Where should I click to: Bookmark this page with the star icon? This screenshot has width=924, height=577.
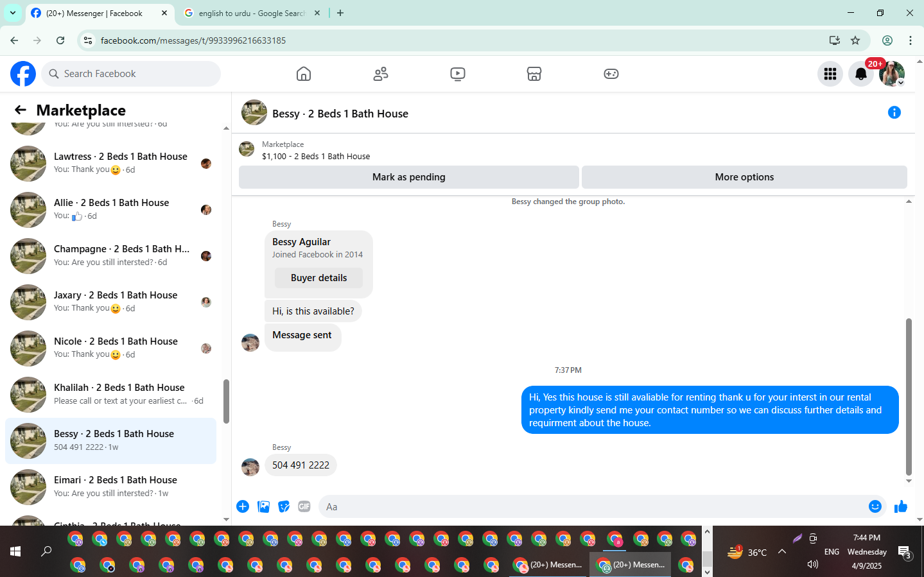[855, 40]
